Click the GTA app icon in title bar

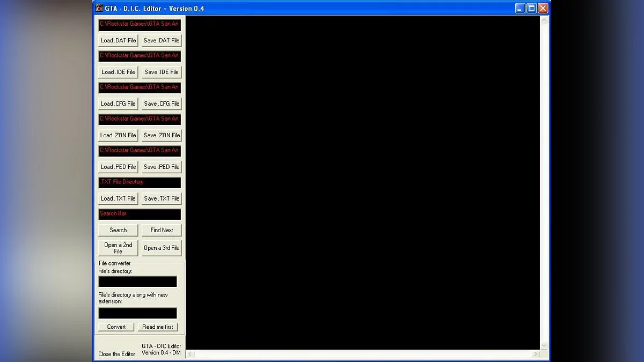99,8
